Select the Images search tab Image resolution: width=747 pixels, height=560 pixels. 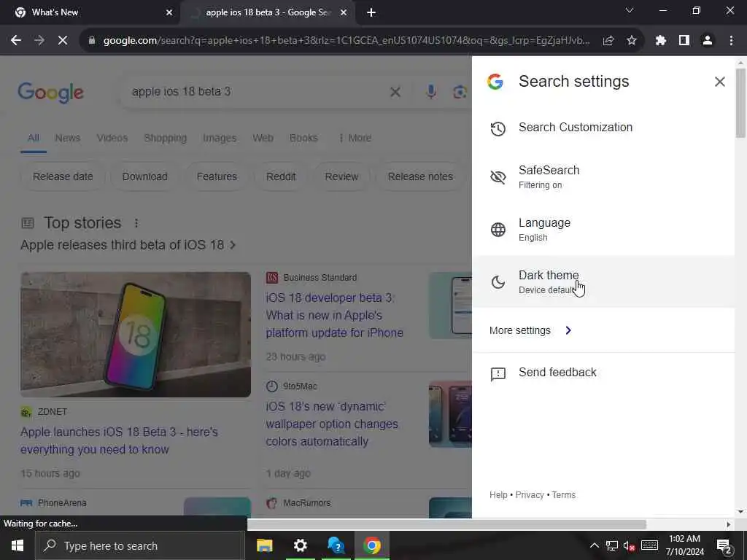click(220, 138)
